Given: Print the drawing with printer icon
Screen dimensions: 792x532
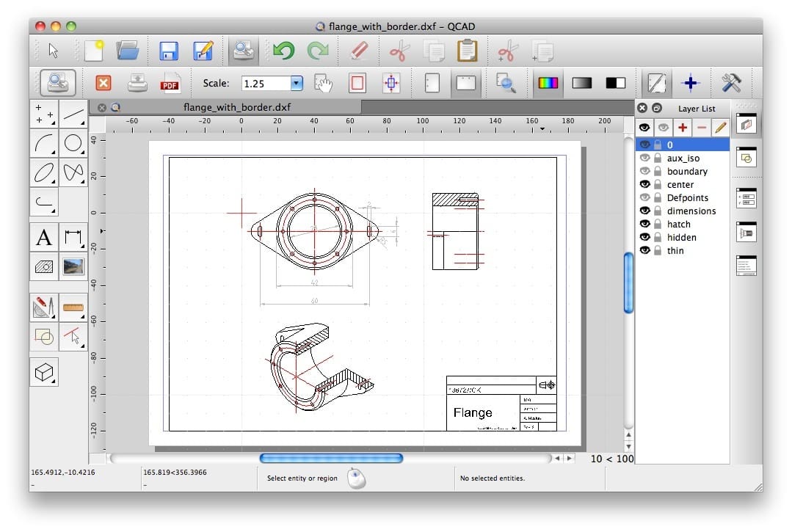Looking at the screenshot, I should point(137,83).
